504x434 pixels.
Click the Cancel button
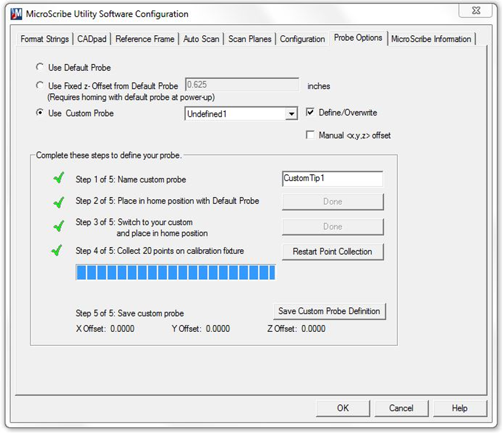401,408
